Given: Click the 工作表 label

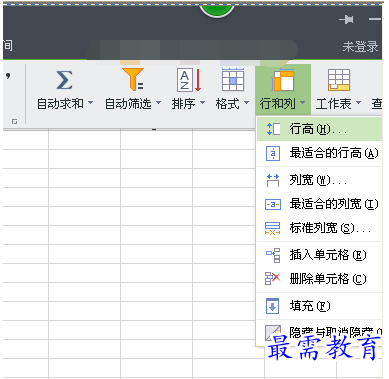Looking at the screenshot, I should tap(334, 104).
